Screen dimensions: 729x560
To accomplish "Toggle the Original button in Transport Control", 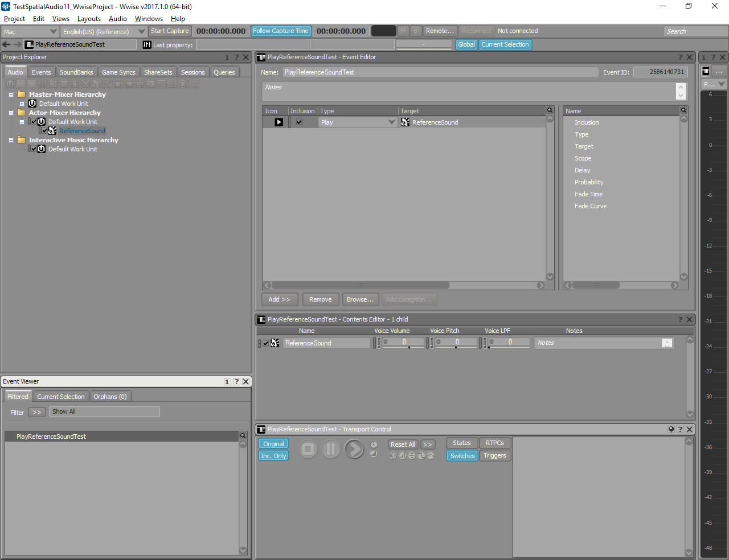I will [x=273, y=444].
